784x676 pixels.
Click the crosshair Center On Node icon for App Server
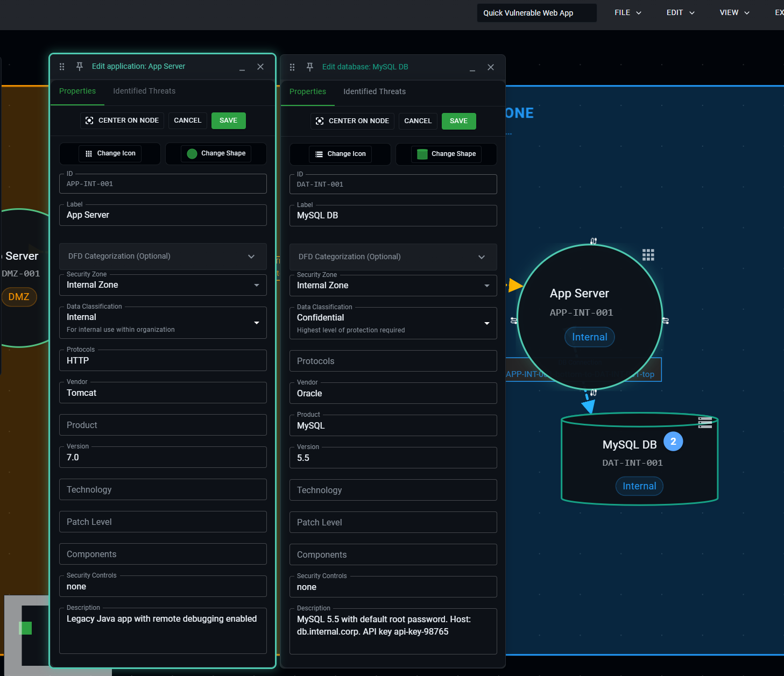pyautogui.click(x=89, y=120)
